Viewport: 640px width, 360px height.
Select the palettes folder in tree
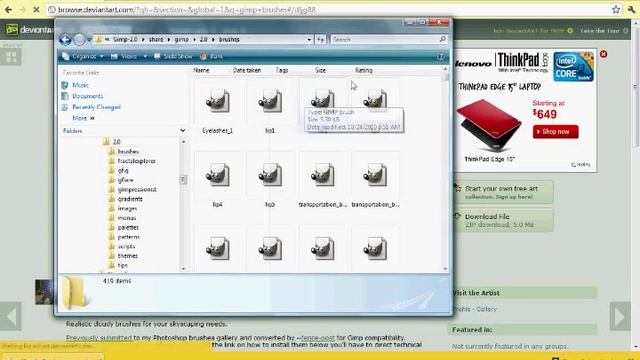[x=128, y=227]
